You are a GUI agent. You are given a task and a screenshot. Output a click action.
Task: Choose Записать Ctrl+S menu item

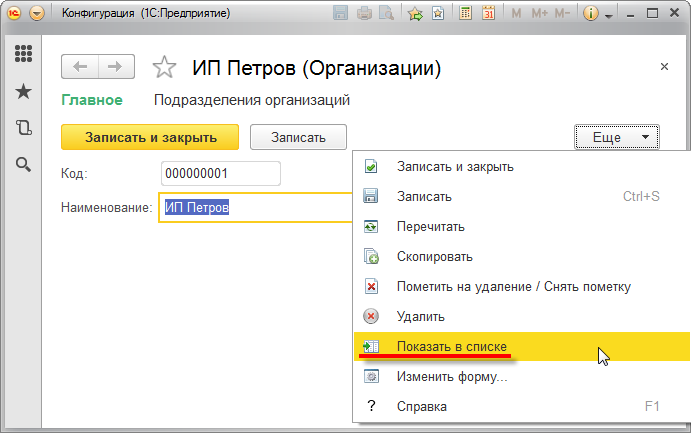click(522, 196)
